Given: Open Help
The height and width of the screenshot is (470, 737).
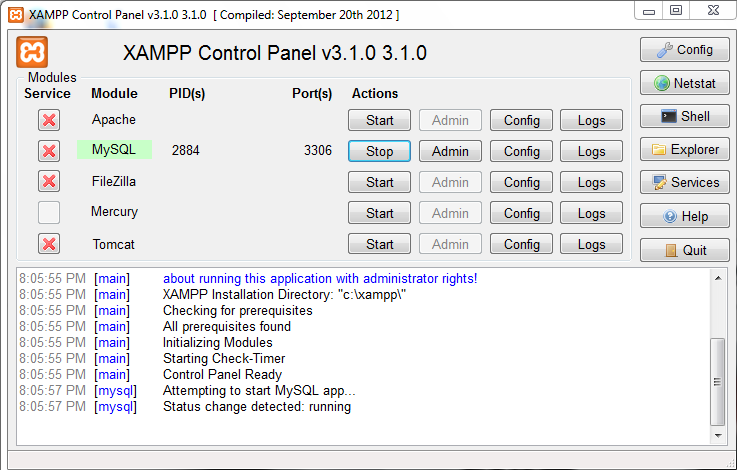Looking at the screenshot, I should (684, 216).
